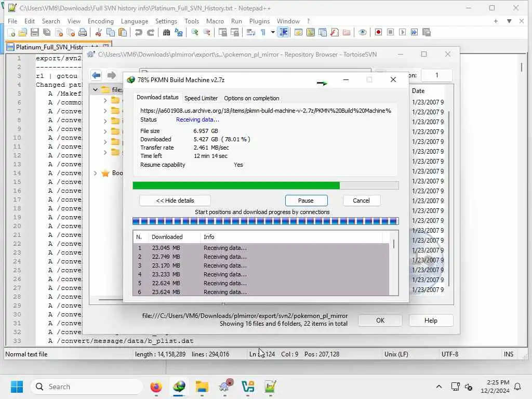Click the Redo toolbar icon
This screenshot has height=399, width=532.
151,33
